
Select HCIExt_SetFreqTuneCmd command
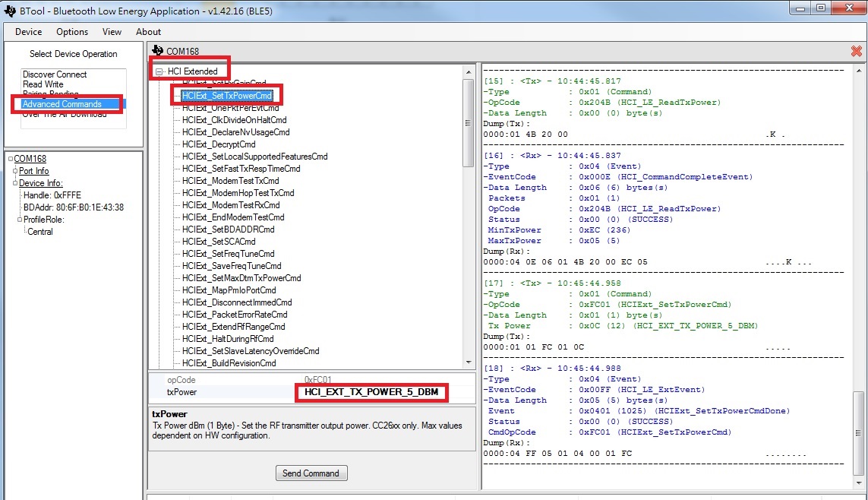tap(228, 254)
